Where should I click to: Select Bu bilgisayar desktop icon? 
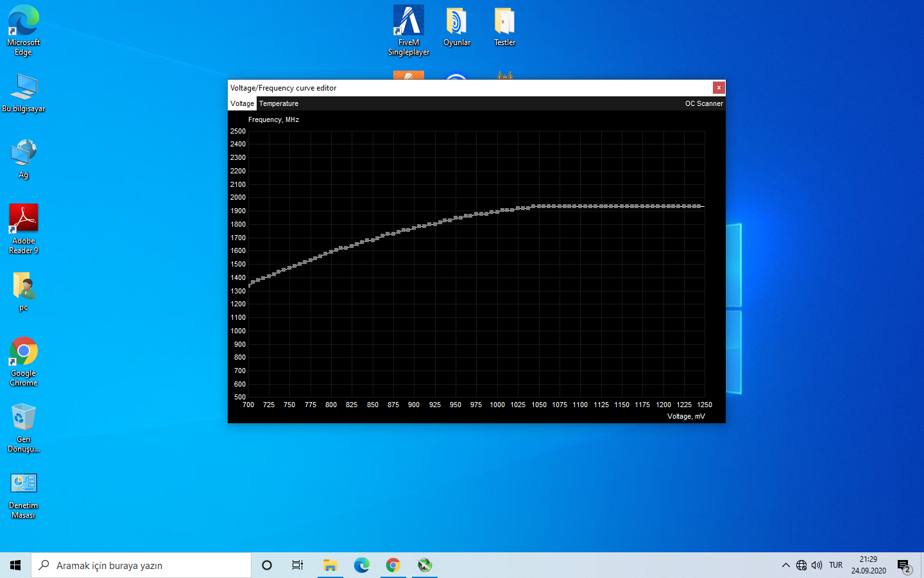pos(24,93)
